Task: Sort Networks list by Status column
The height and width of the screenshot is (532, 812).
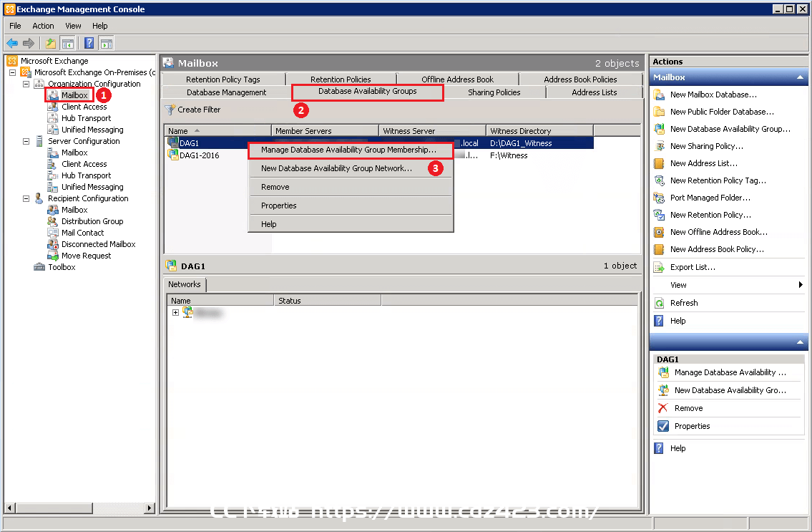Action: tap(327, 301)
